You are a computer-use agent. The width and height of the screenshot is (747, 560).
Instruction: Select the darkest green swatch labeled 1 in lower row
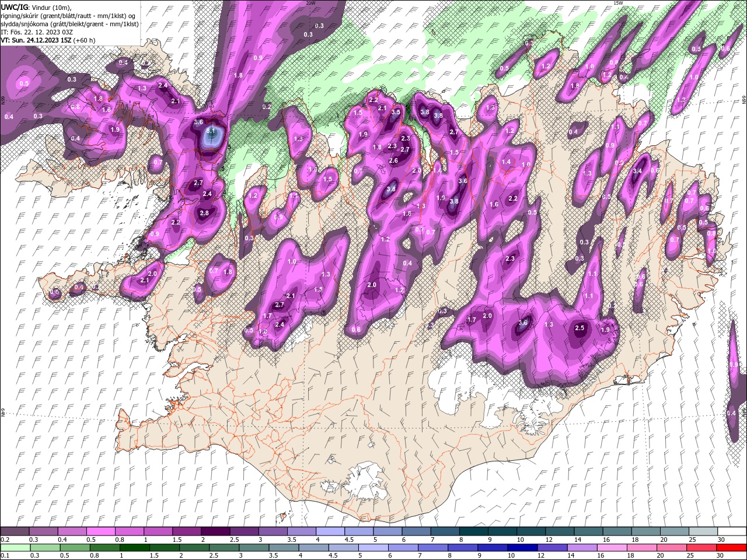(x=135, y=548)
